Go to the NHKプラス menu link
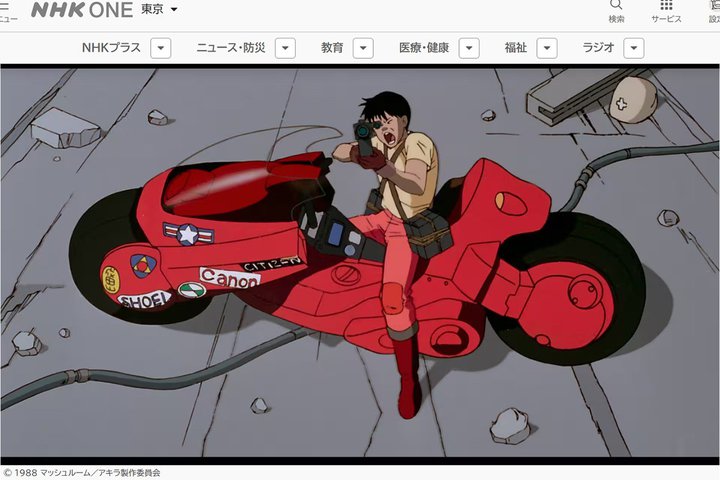720x480 pixels. (x=111, y=48)
